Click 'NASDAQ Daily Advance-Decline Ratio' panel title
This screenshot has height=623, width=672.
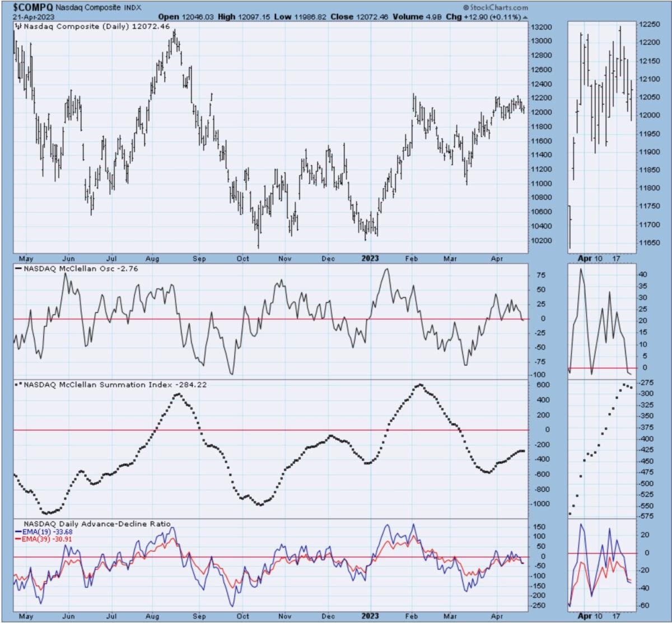(x=97, y=523)
